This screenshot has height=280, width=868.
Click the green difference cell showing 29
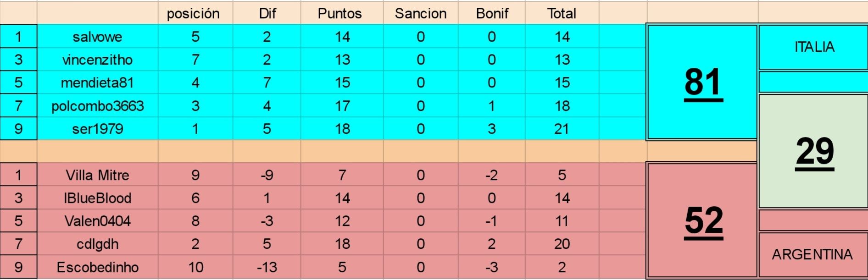click(813, 151)
